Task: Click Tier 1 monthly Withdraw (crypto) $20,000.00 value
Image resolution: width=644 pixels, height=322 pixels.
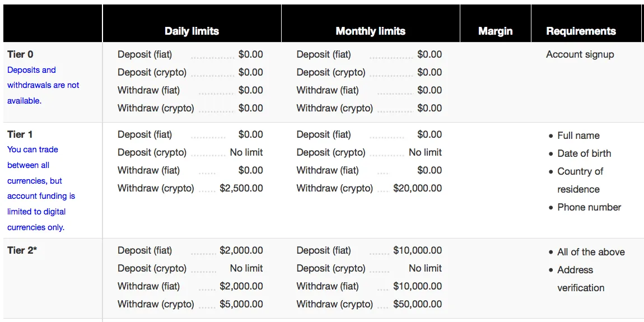Action: pyautogui.click(x=417, y=188)
